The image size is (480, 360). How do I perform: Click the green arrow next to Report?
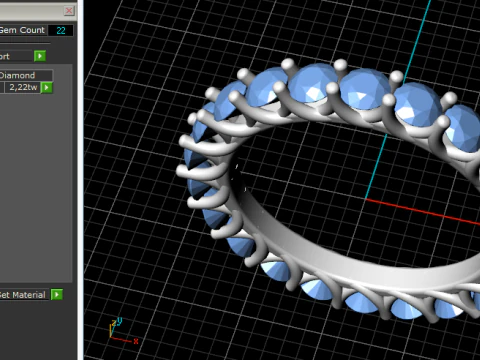coord(40,56)
